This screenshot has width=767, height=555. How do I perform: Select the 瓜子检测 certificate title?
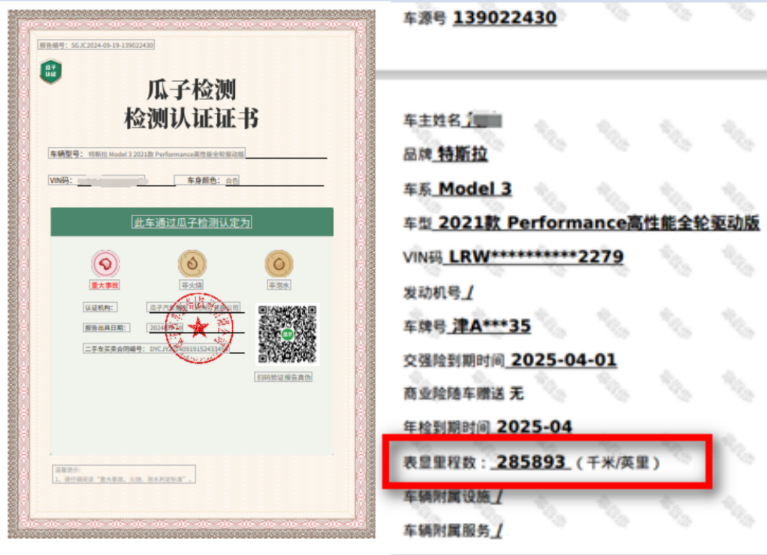[x=191, y=90]
